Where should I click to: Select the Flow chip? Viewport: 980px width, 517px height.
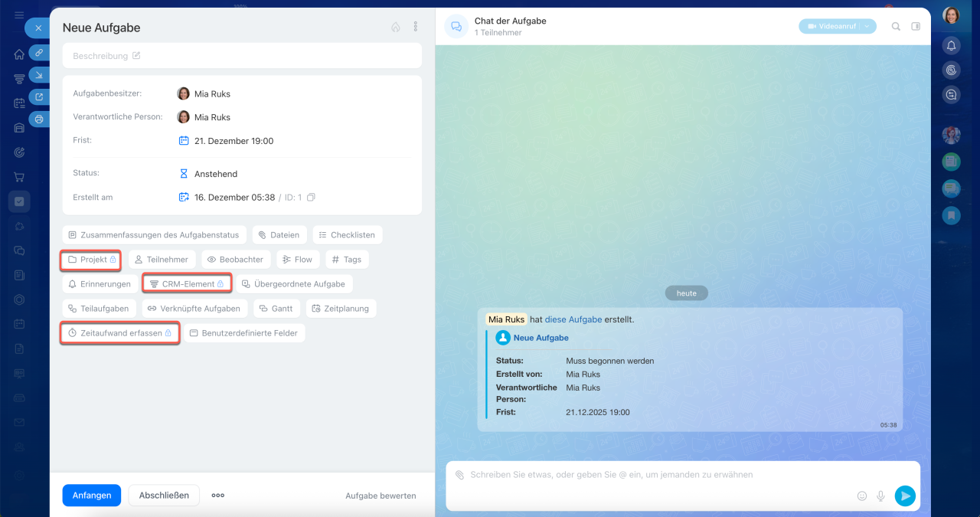click(x=298, y=260)
